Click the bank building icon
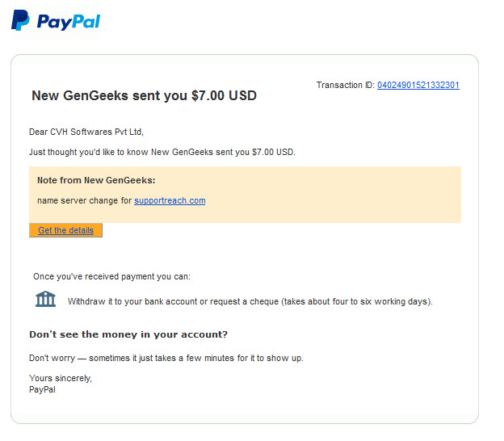The image size is (504, 441). (46, 300)
